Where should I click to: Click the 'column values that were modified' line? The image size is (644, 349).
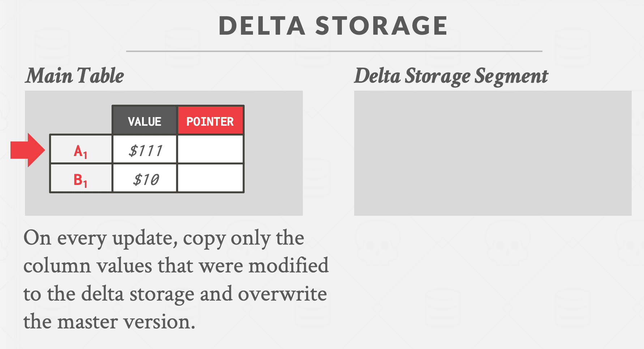[x=176, y=266]
